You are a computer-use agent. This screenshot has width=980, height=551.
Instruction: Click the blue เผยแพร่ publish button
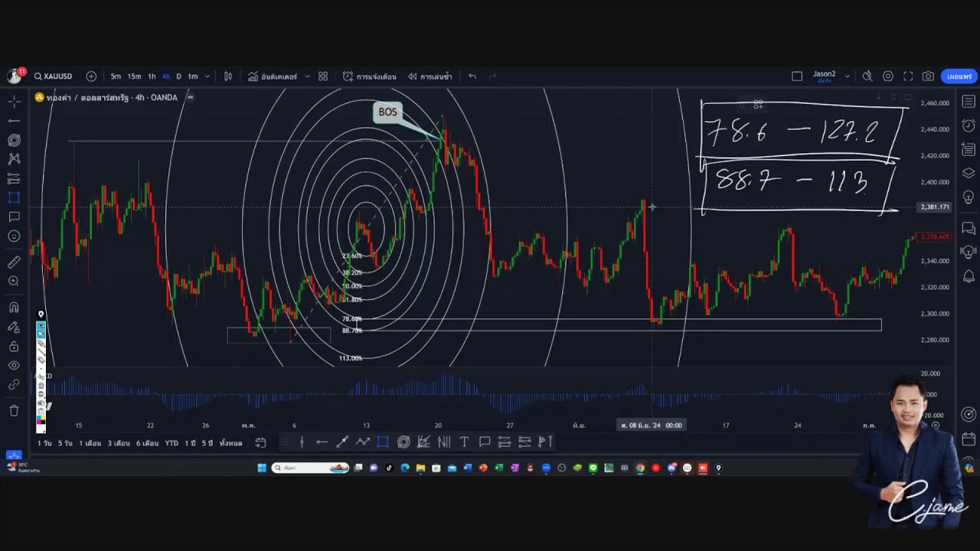959,77
